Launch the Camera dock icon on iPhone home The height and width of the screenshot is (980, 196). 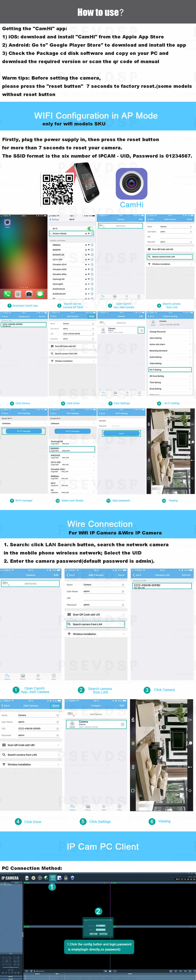pyautogui.click(x=29, y=294)
